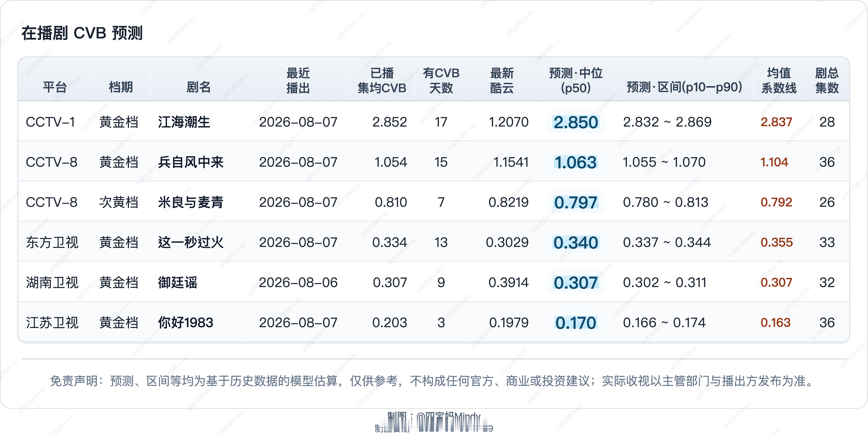Click the 次黄档 slot cell
The image size is (868, 435).
(x=119, y=202)
